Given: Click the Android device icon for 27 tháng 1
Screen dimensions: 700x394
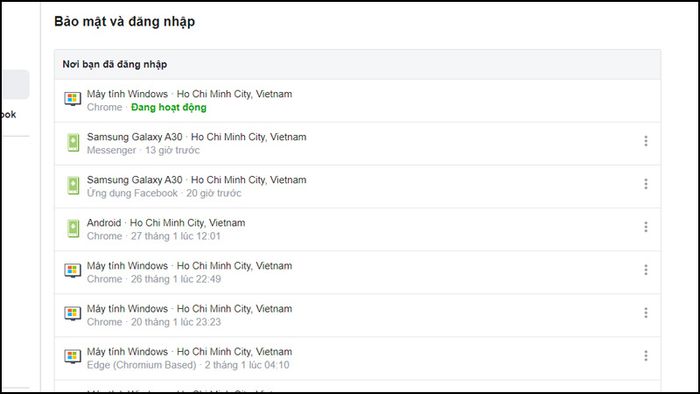Looking at the screenshot, I should pos(73,228).
